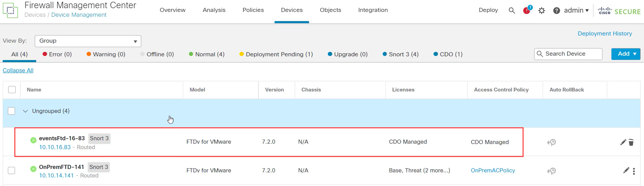Open the red notifications alert icon
The height and width of the screenshot is (186, 644).
527,11
